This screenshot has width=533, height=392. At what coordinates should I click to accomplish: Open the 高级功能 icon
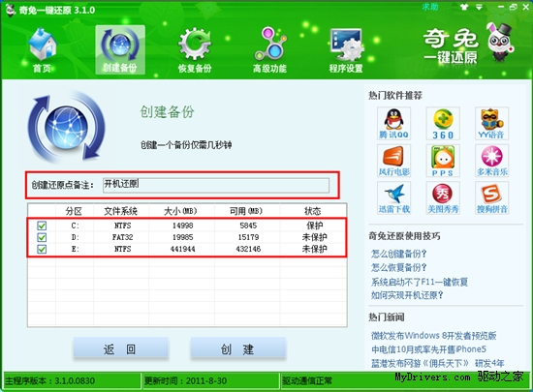tap(270, 50)
